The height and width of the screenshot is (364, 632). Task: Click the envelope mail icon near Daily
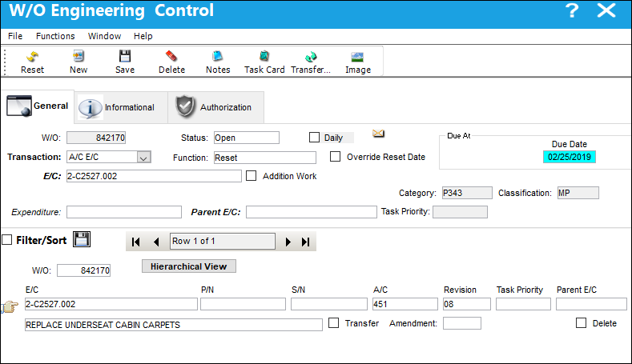(x=378, y=134)
